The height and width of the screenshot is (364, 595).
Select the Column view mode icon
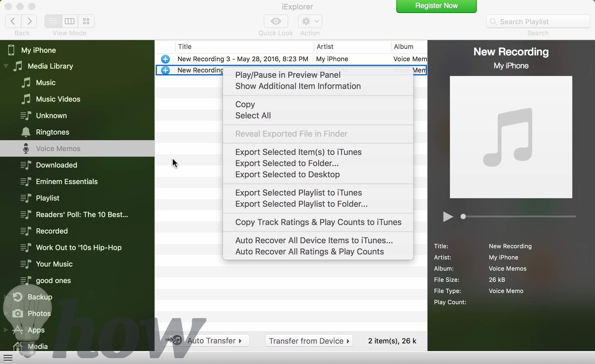tap(69, 21)
